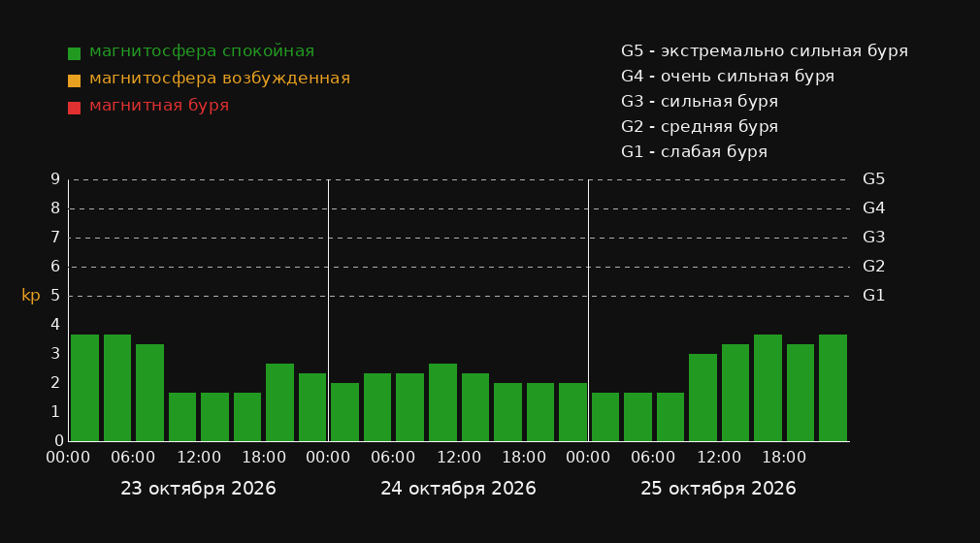The image size is (980, 543).
Task: Click the '18:00' tick under 25 October
Action: pos(784,458)
